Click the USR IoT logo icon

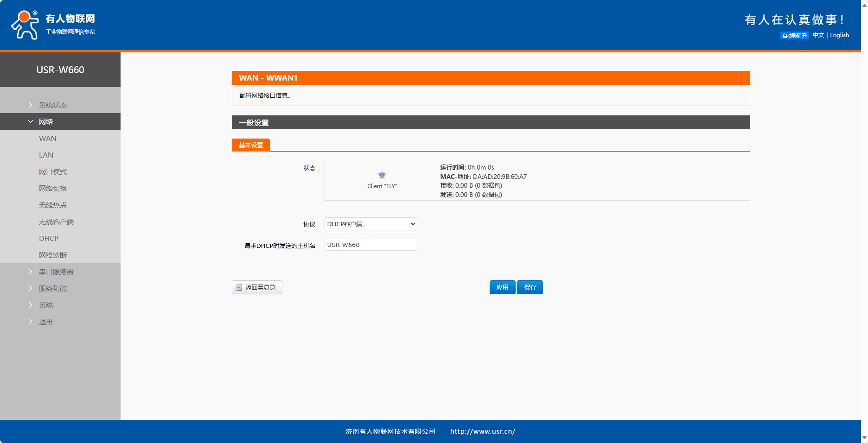[25, 25]
